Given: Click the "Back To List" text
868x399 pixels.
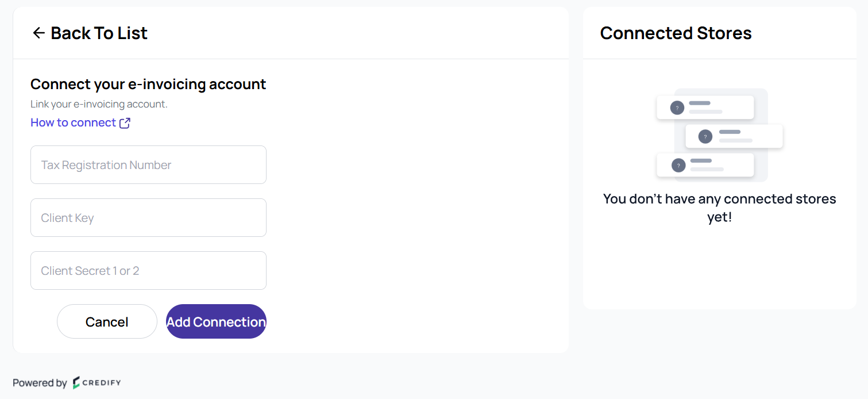Looking at the screenshot, I should (x=99, y=33).
